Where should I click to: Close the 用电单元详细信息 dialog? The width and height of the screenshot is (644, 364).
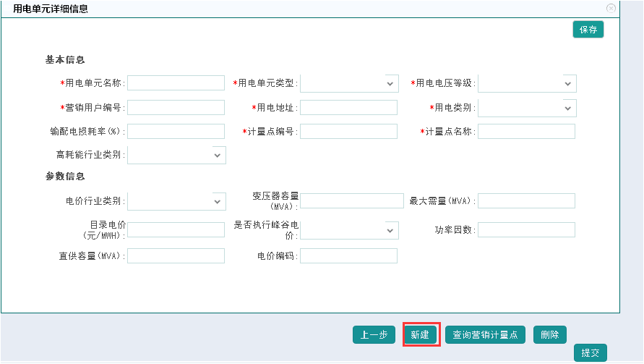[611, 8]
